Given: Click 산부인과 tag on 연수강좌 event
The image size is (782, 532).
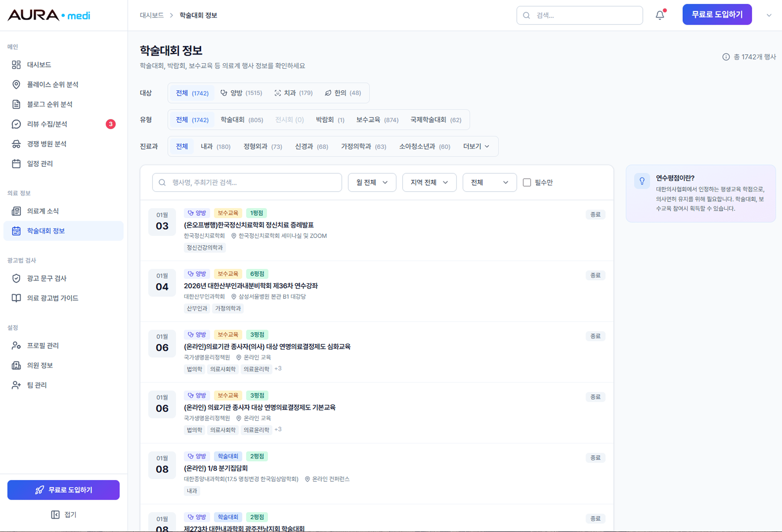Looking at the screenshot, I should pos(197,309).
